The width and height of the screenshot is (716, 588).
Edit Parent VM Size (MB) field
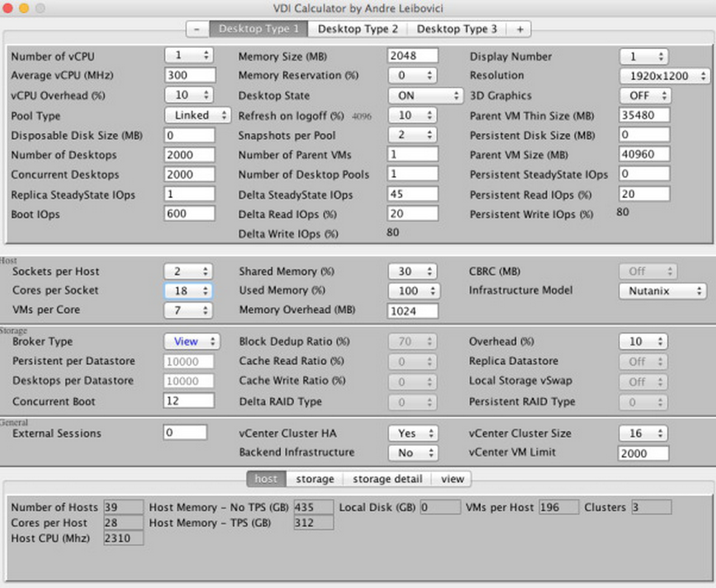(x=644, y=154)
